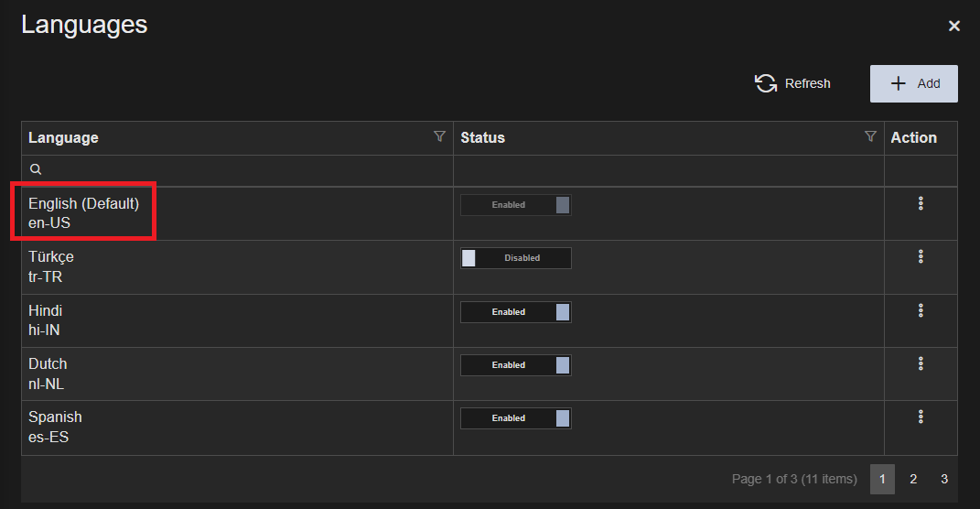Viewport: 980px width, 509px height.
Task: Open the action menu for Dutch row
Action: [921, 363]
